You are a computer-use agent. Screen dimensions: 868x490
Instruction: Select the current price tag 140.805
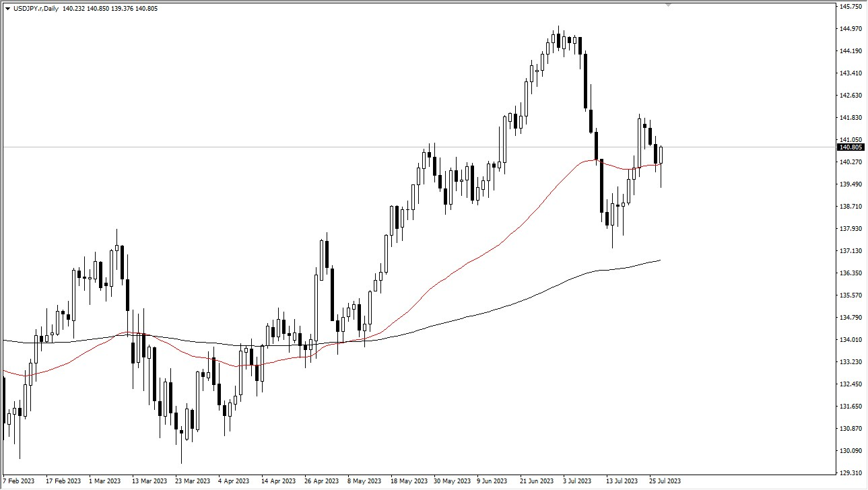850,147
